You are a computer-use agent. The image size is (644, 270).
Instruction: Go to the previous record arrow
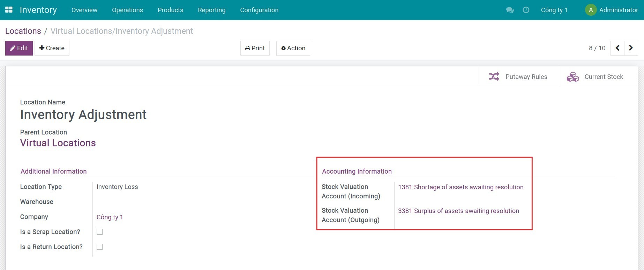617,48
